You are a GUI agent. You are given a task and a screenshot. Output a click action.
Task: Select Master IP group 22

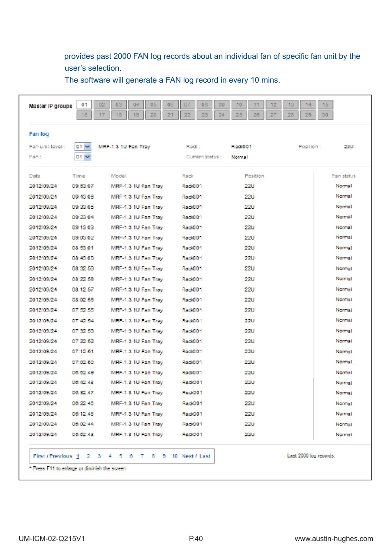pos(187,115)
